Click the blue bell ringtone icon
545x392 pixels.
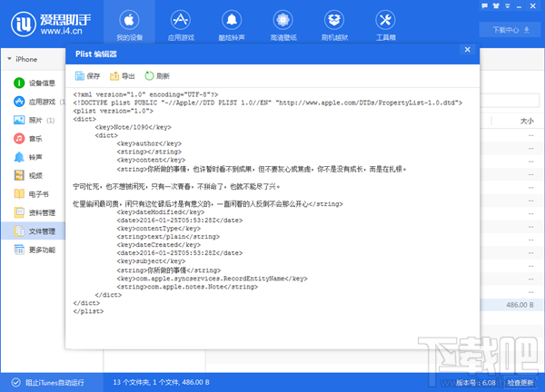point(19,157)
